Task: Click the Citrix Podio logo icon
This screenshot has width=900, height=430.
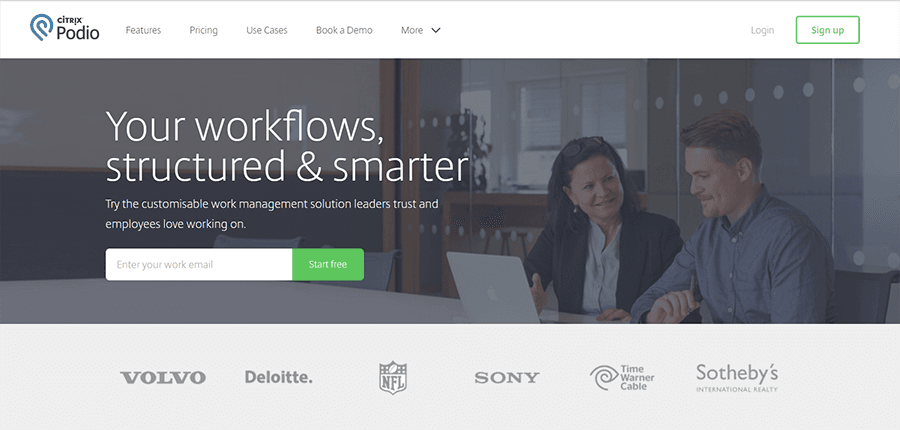Action: point(41,27)
